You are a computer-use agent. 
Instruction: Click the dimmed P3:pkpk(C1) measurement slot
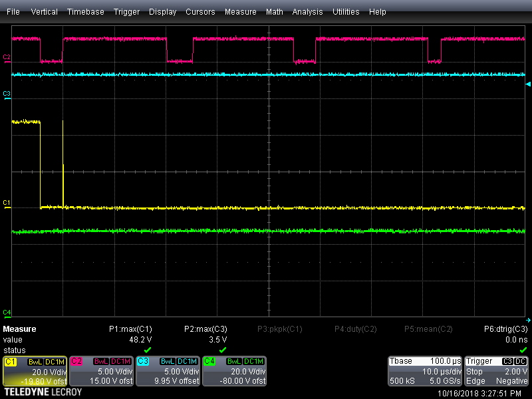[279, 329]
